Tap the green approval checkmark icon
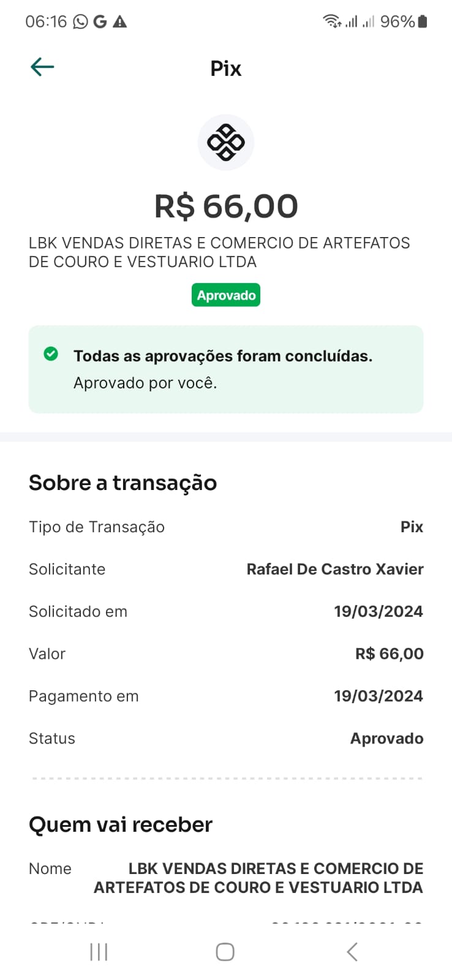 pos(51,354)
